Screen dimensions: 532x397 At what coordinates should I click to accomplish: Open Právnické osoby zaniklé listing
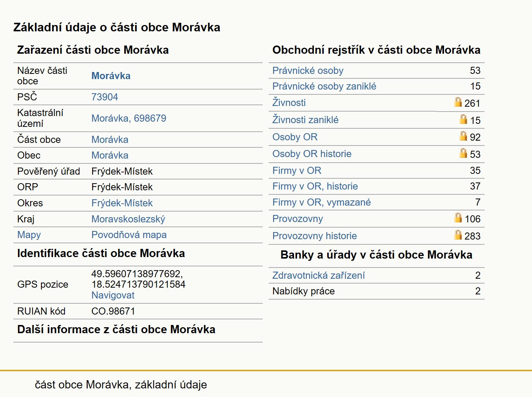324,86
